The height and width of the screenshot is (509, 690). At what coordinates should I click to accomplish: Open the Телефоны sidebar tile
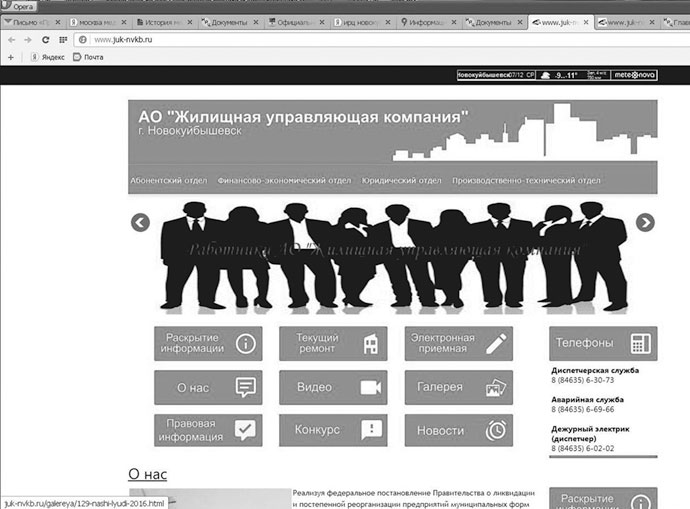click(603, 344)
